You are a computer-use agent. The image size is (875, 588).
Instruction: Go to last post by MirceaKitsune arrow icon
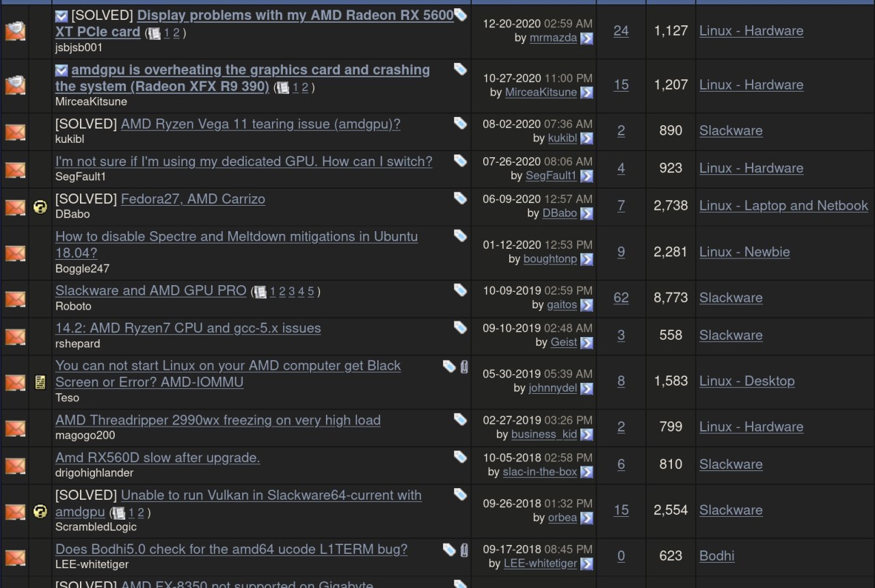click(x=587, y=92)
